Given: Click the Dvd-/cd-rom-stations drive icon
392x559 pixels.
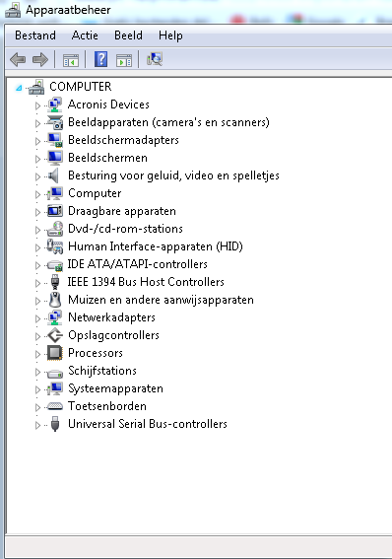Looking at the screenshot, I should [55, 229].
